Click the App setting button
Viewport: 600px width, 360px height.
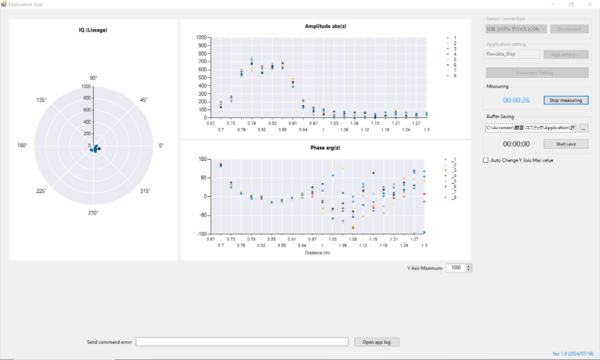[x=566, y=55]
